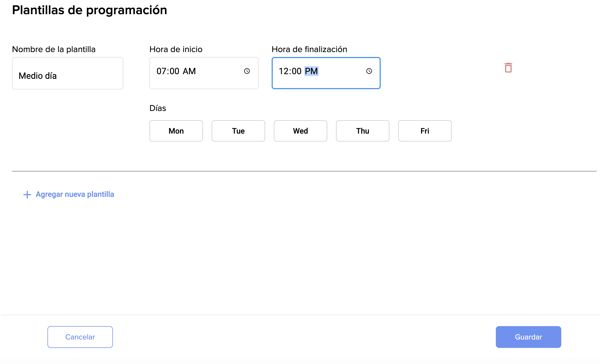
Task: Click the red trash delete icon
Action: [508, 68]
